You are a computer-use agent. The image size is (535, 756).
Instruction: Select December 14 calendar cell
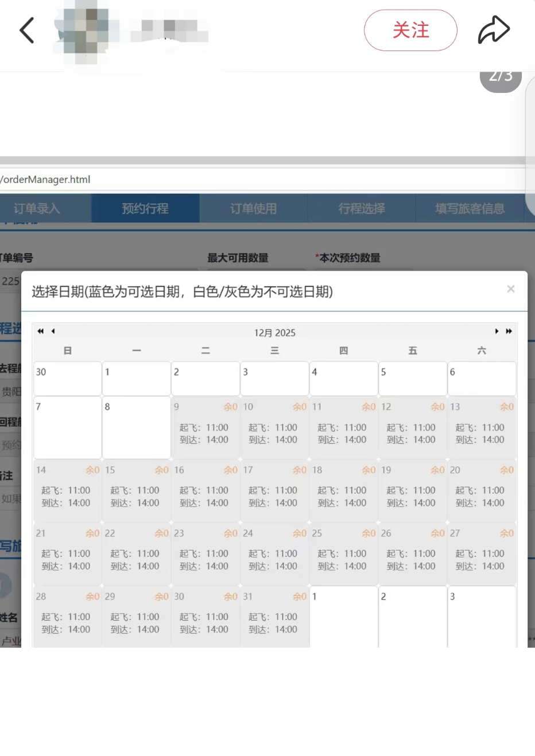(x=67, y=491)
